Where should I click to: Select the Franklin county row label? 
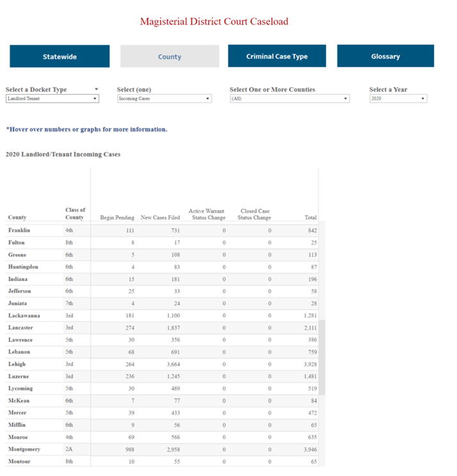(x=19, y=230)
